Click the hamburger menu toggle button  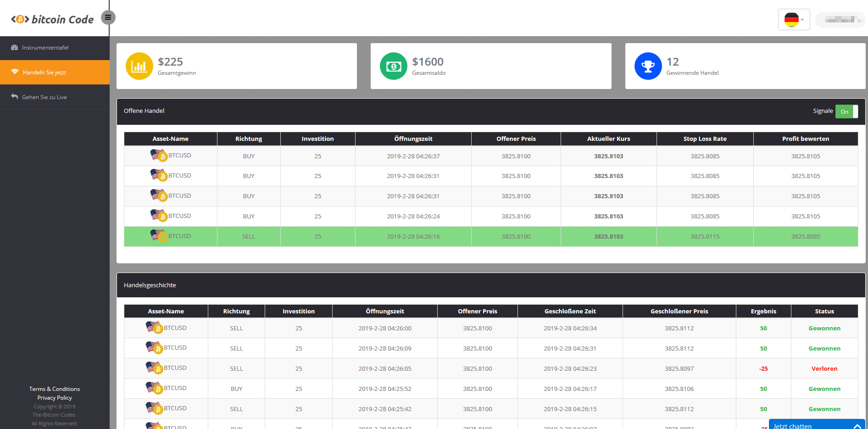pos(108,17)
